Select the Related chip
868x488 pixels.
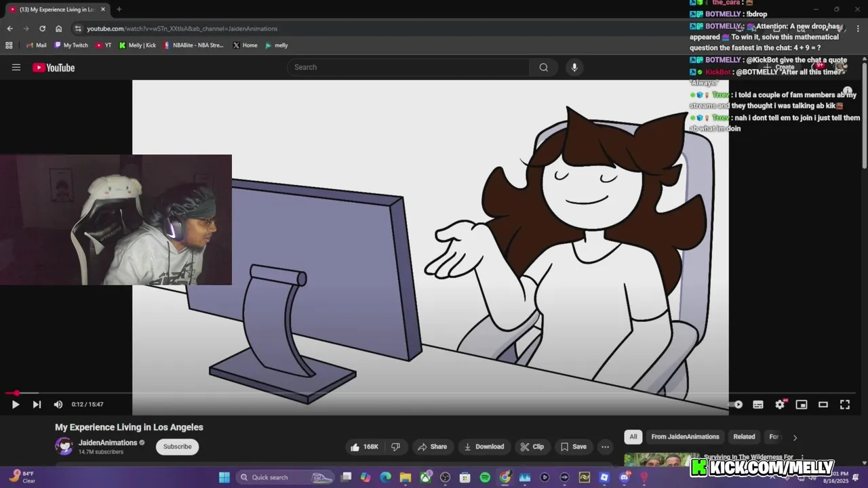744,436
